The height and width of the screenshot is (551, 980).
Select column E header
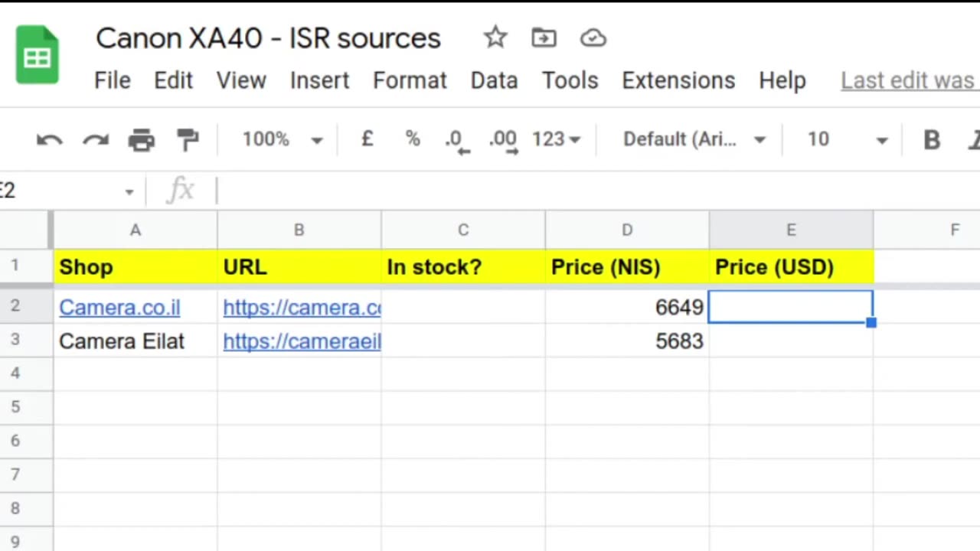coord(791,230)
